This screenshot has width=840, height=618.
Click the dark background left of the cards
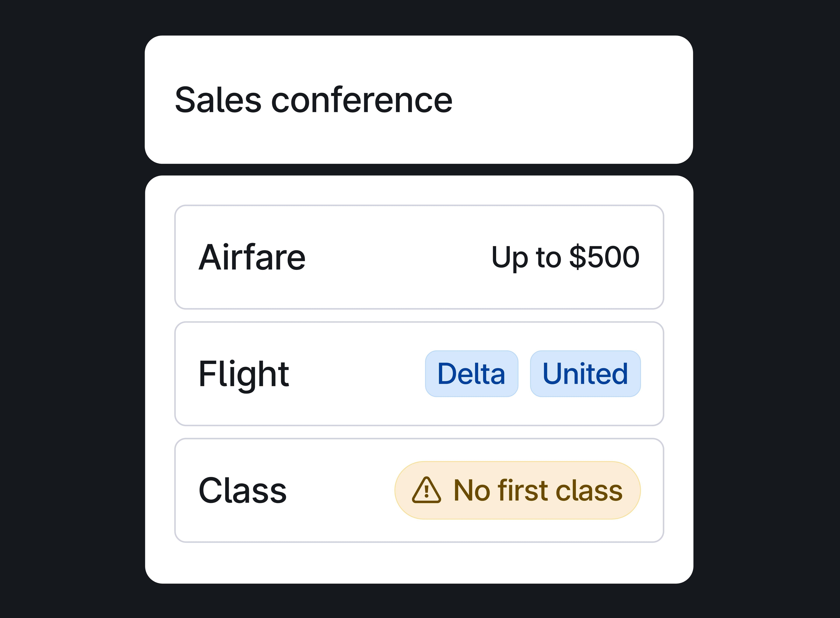(71, 309)
